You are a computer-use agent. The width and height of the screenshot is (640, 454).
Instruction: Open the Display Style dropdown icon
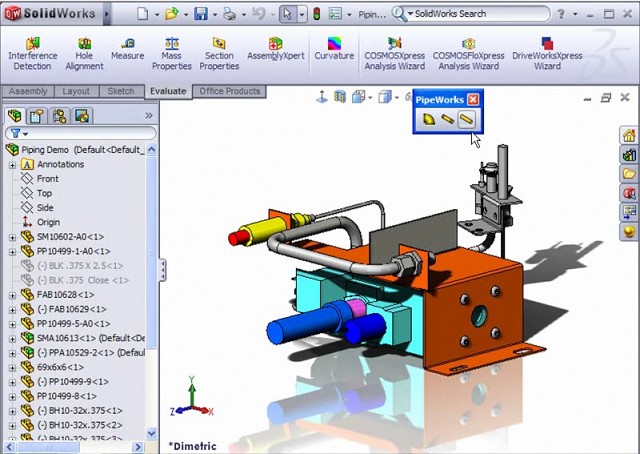click(x=384, y=97)
